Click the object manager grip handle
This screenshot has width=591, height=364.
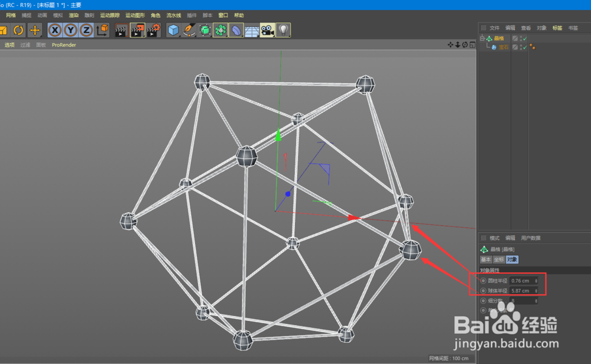click(x=483, y=28)
